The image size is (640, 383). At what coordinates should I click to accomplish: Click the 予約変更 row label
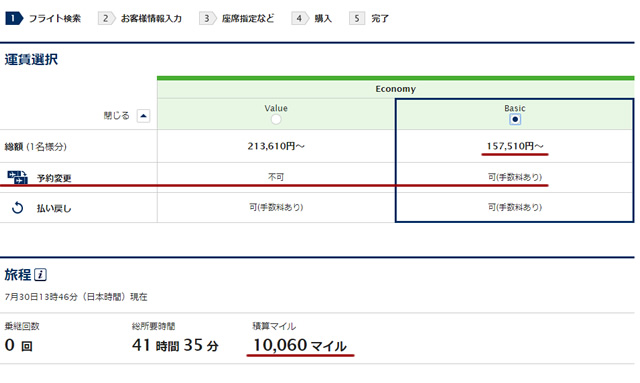coord(54,178)
